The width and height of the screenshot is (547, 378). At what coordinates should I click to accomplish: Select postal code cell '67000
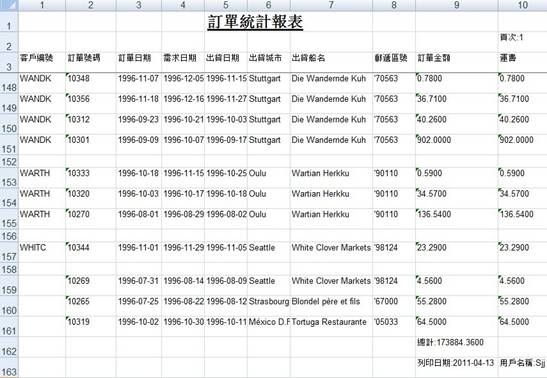(394, 306)
